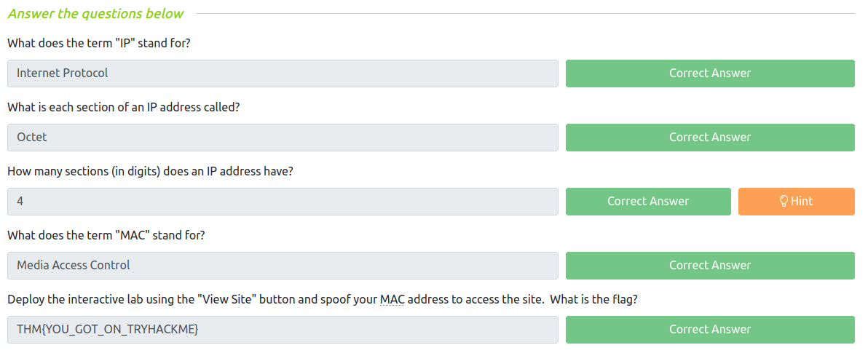The image size is (868, 353).
Task: Click Correct Answer button next to Hint
Action: (648, 202)
